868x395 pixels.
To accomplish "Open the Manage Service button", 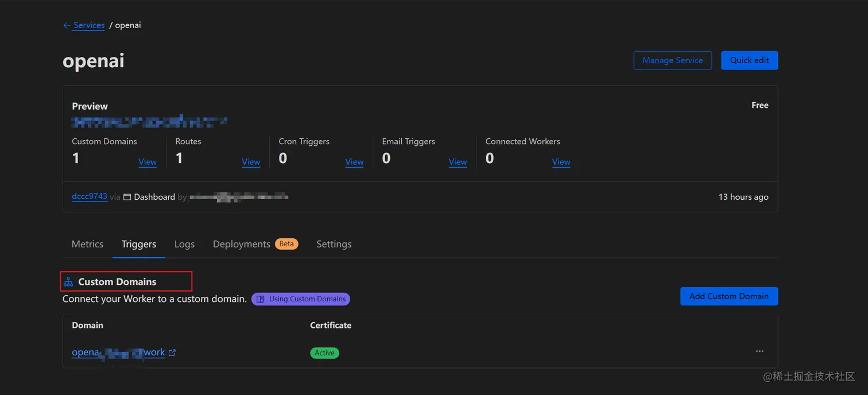I will (672, 60).
